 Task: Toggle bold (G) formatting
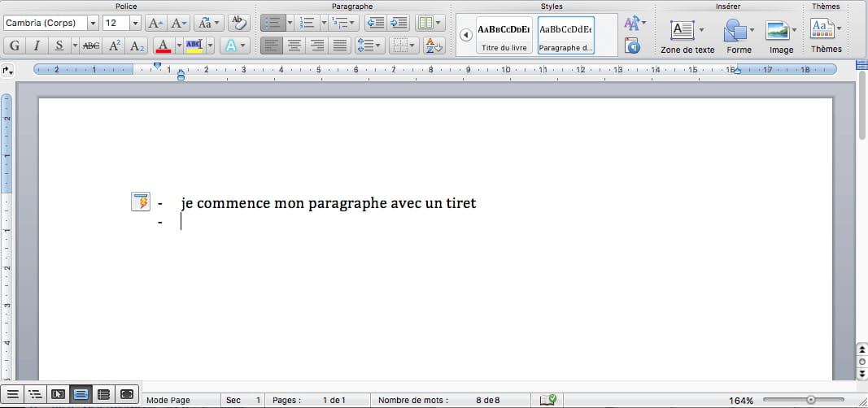pos(15,46)
